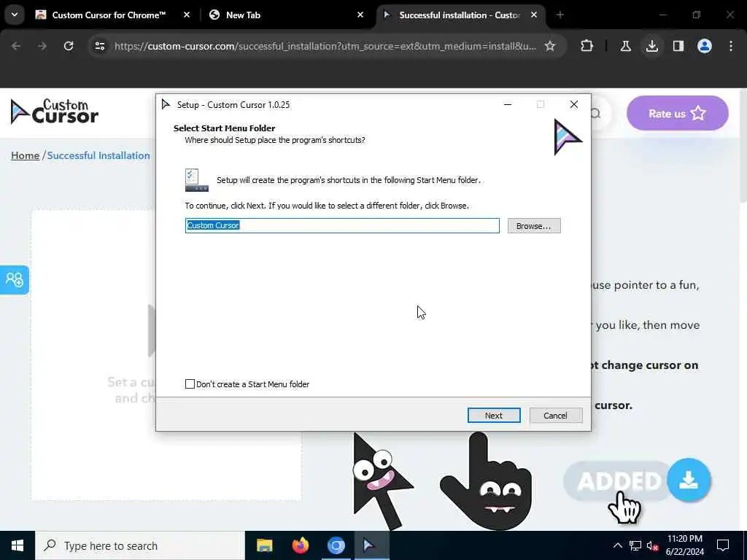Viewport: 747px width, 560px height.
Task: Click the black arrow cursor character
Action: pos(382,481)
